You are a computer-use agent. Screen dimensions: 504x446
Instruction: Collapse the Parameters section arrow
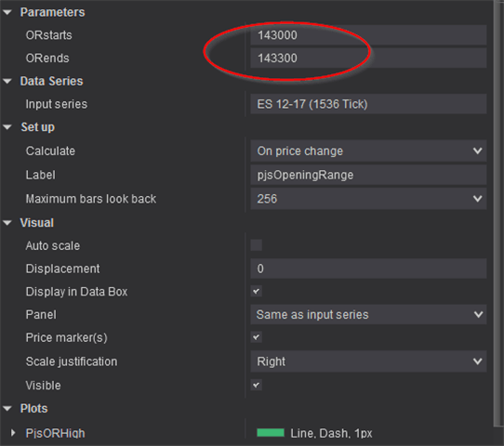[7, 12]
